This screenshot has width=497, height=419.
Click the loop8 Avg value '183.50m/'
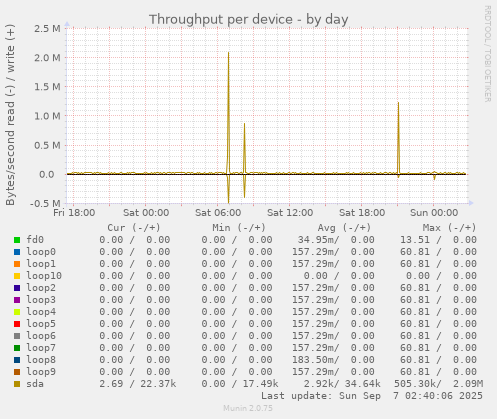pos(316,360)
